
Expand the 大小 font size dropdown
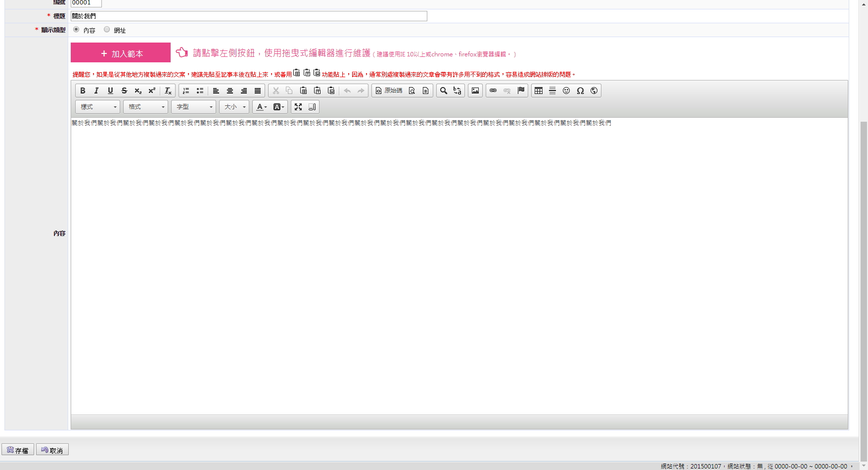(x=234, y=107)
